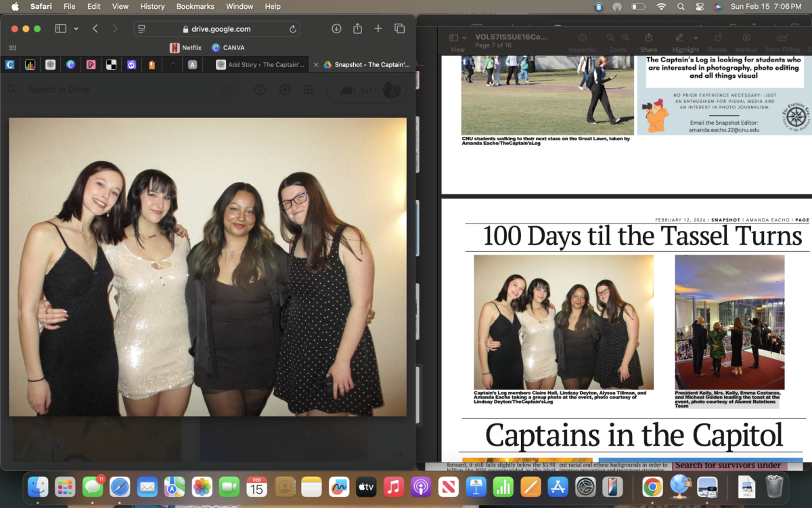Image resolution: width=812 pixels, height=508 pixels.
Task: Switch to the Add Story tab
Action: pos(259,65)
